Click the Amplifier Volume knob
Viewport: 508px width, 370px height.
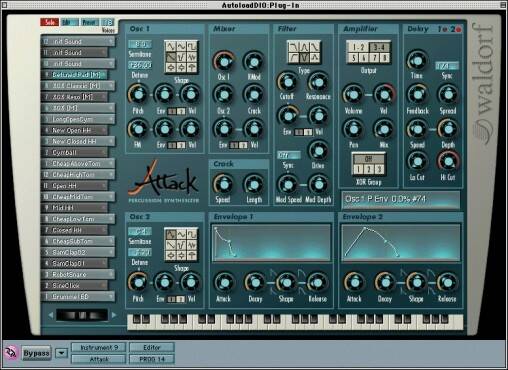pyautogui.click(x=353, y=95)
